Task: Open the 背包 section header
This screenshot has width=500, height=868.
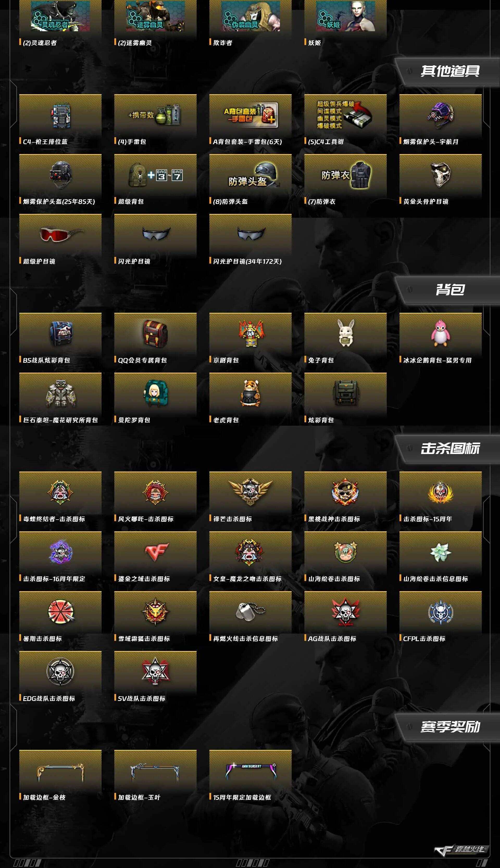Action: [450, 290]
